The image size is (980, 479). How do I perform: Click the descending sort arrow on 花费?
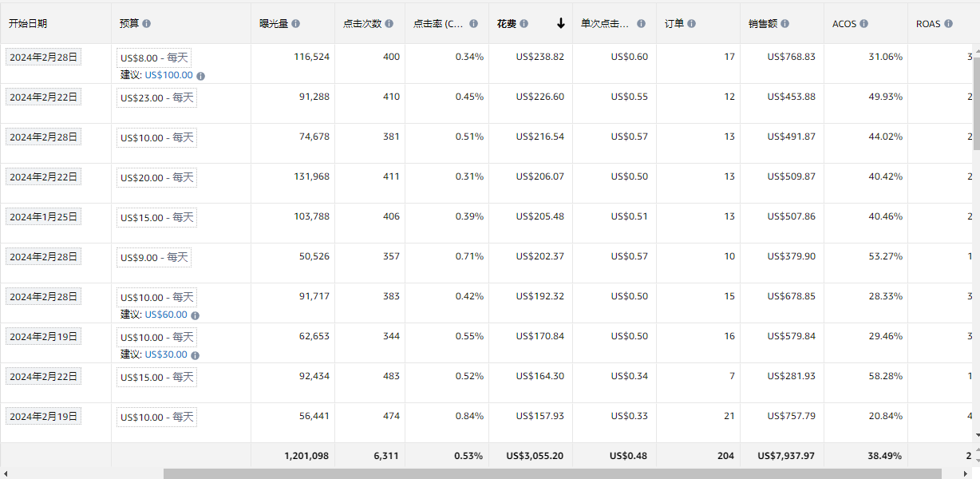pos(559,24)
